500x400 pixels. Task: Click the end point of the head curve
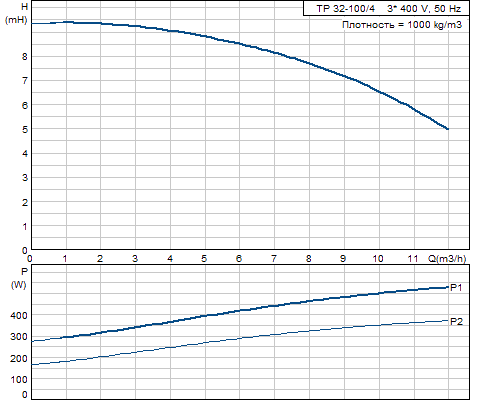coord(448,129)
